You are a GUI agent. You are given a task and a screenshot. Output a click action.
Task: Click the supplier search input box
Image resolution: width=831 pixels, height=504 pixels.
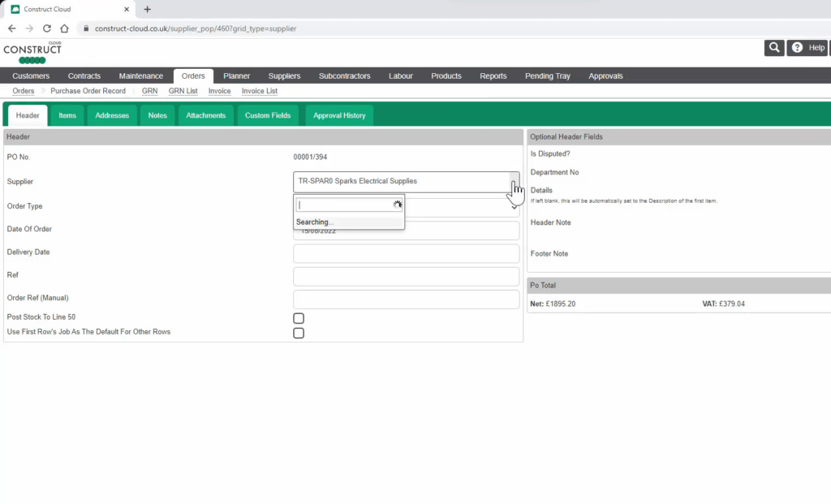pos(349,205)
